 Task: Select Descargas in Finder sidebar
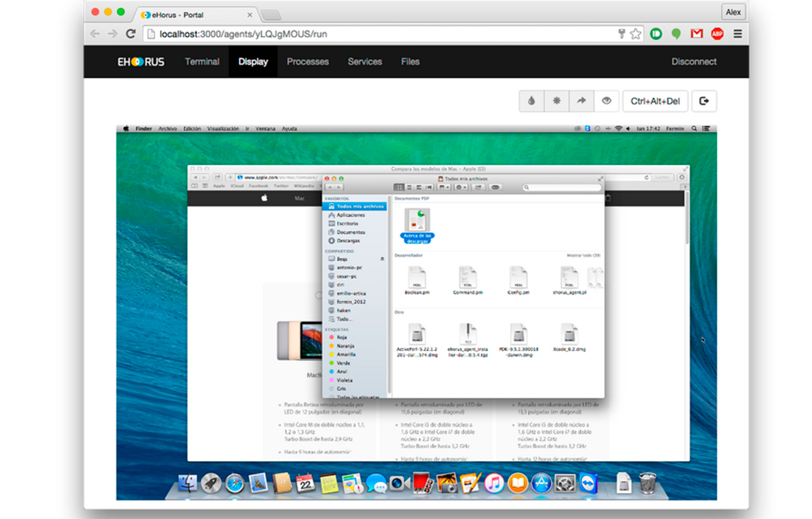(x=354, y=241)
